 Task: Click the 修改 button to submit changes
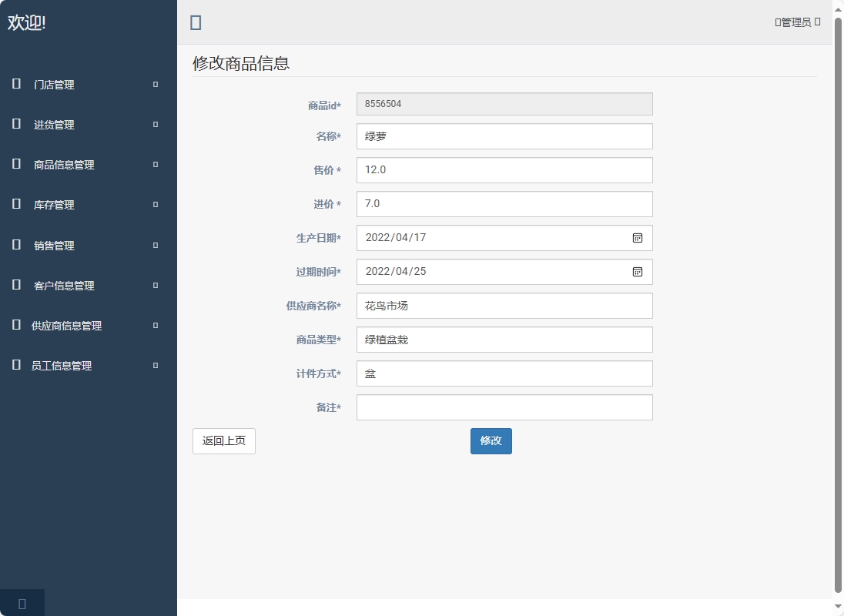[491, 440]
